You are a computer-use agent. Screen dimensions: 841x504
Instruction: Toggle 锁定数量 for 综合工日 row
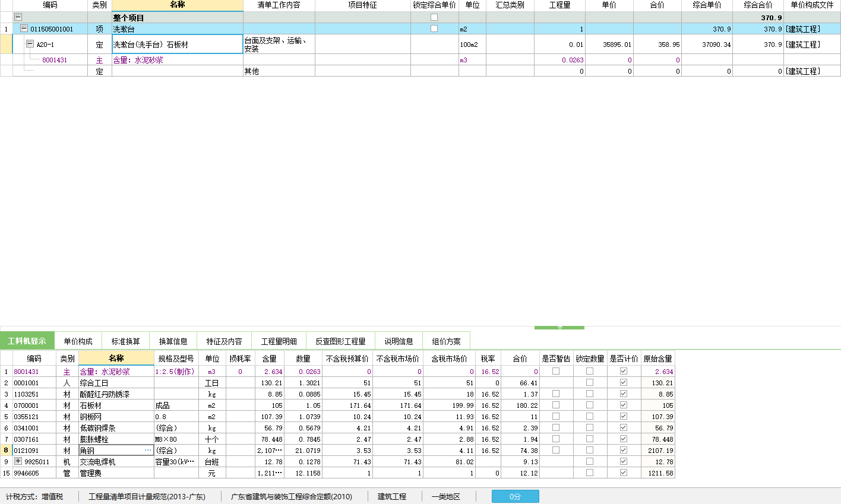(x=590, y=382)
